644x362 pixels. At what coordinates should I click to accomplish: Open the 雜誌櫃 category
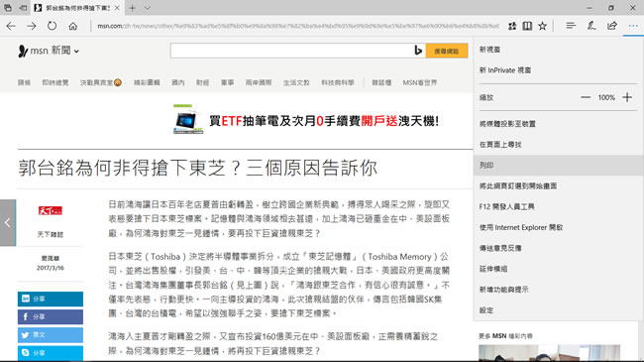click(x=381, y=82)
